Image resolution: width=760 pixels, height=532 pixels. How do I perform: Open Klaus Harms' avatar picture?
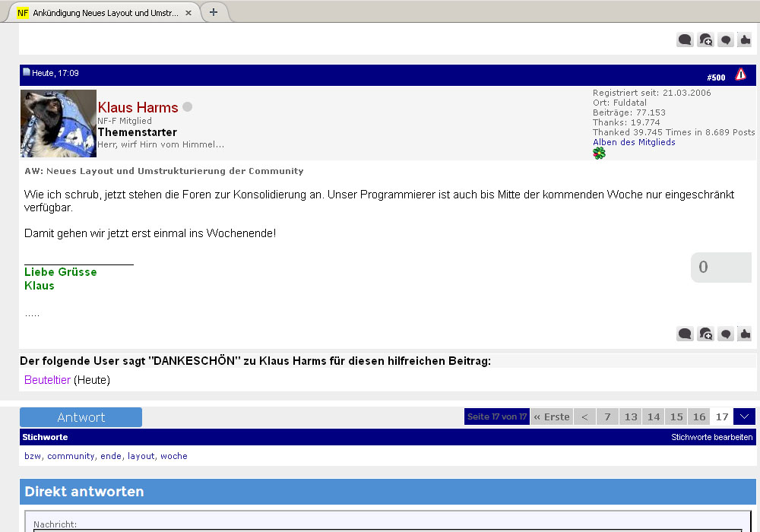(x=59, y=124)
